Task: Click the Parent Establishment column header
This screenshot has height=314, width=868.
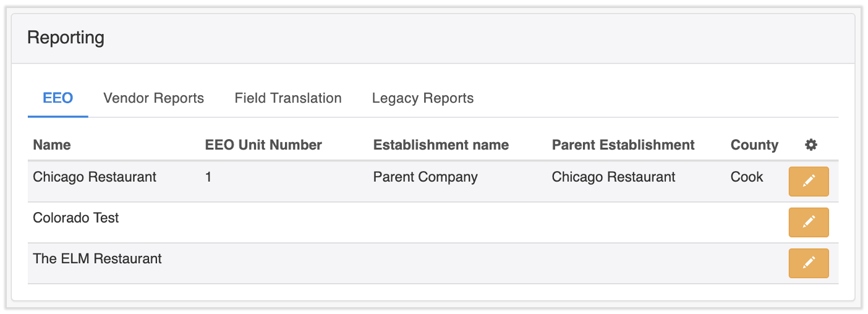Action: [623, 145]
